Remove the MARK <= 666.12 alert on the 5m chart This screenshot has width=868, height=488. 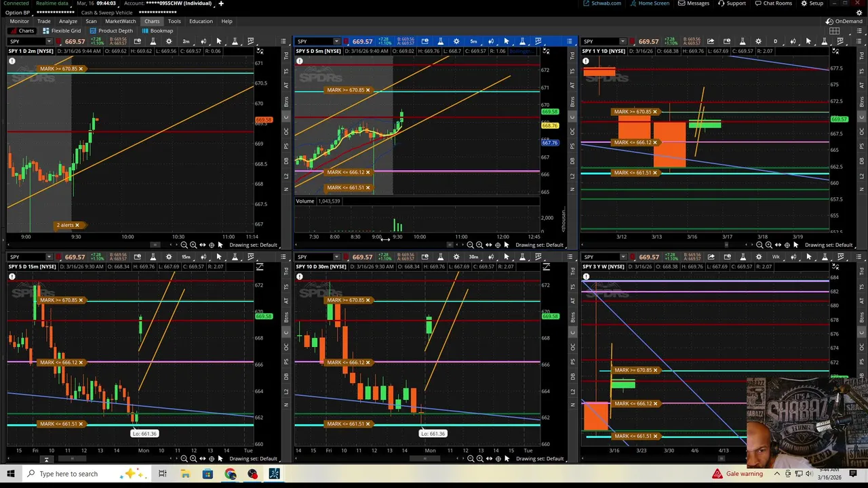[x=368, y=172]
